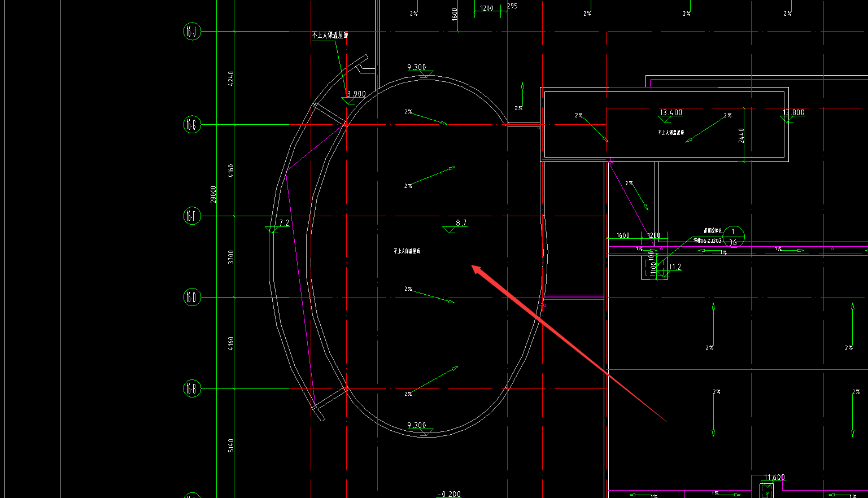Pick the 16-D axis grid bubble
The width and height of the screenshot is (868, 498).
[192, 297]
